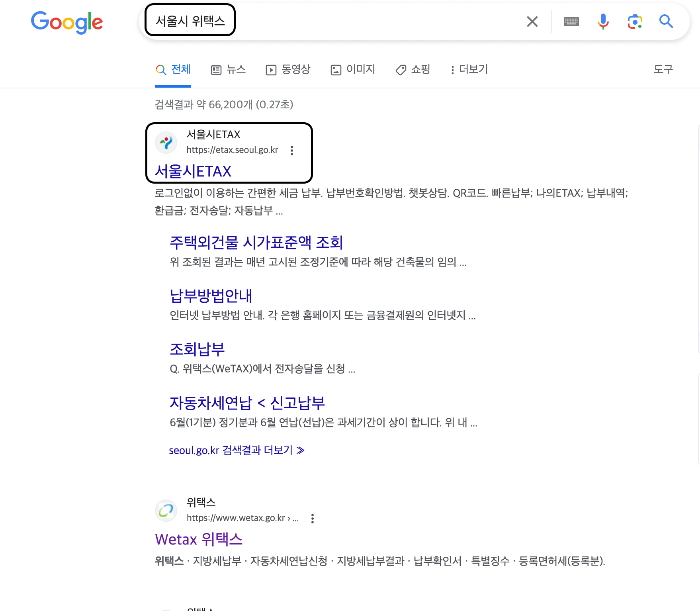Open the 조회납부 sitelink
The image size is (700, 611).
[x=197, y=349]
